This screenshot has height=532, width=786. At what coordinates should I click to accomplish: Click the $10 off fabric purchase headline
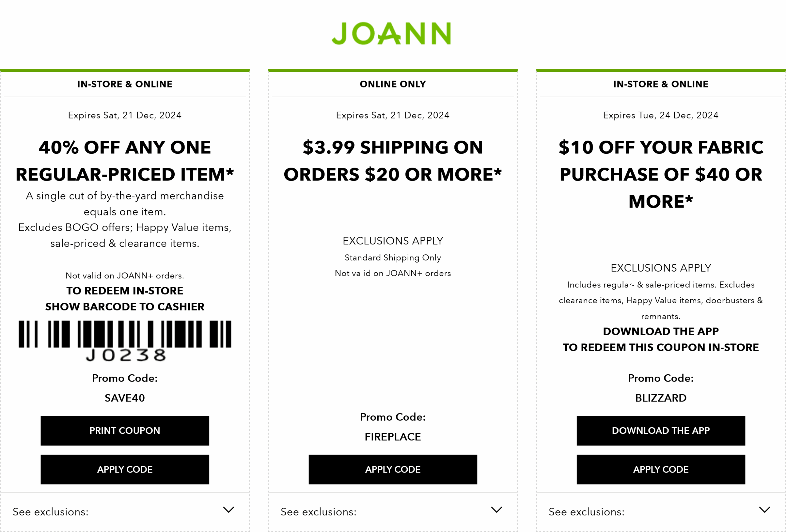tap(660, 174)
